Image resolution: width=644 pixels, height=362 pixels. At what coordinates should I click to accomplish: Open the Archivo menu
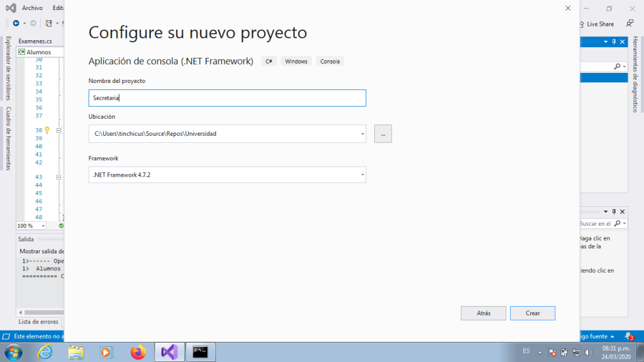pyautogui.click(x=32, y=8)
